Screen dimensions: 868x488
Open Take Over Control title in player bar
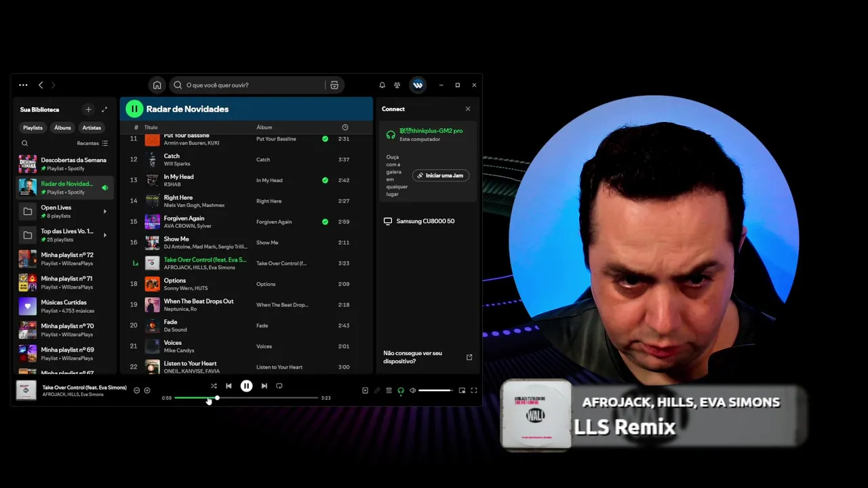(x=84, y=388)
